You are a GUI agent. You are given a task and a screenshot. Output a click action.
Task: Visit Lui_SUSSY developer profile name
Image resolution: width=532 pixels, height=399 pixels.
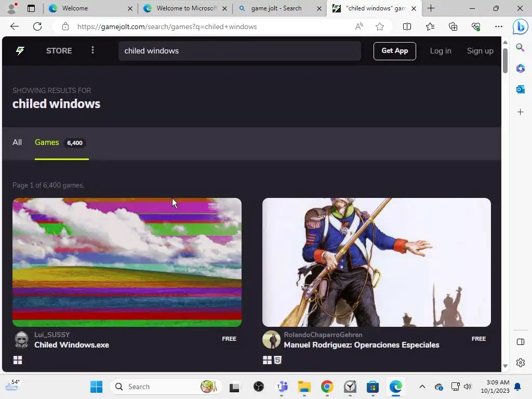click(x=52, y=335)
